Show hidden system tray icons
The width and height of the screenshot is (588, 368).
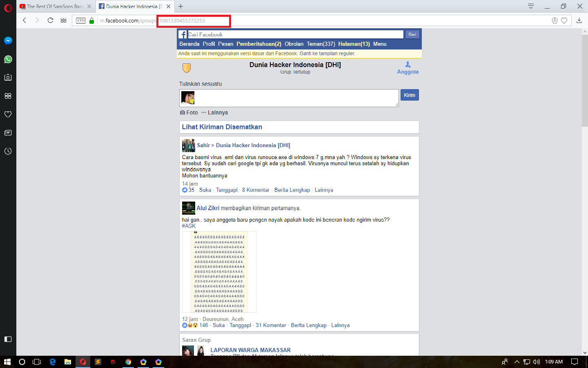[x=517, y=362]
